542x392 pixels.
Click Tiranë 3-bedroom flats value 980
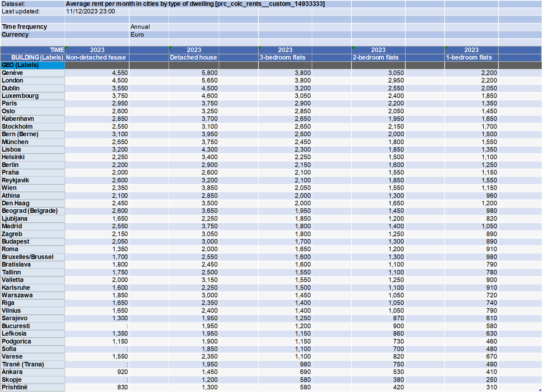click(x=304, y=364)
